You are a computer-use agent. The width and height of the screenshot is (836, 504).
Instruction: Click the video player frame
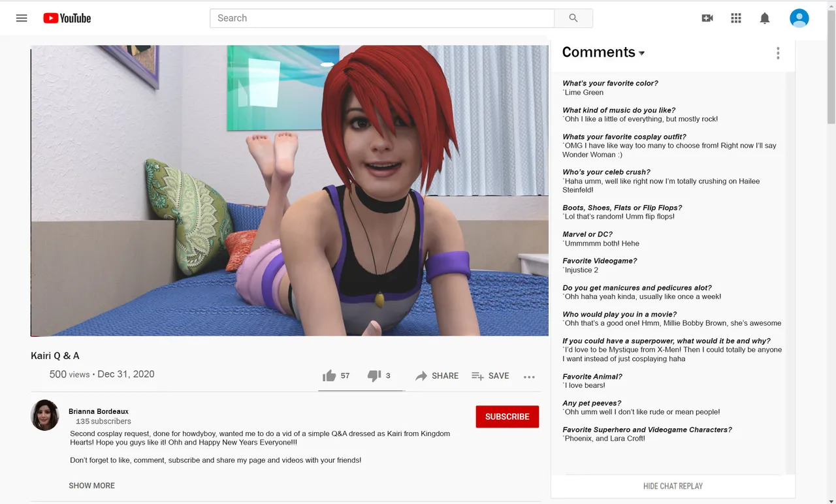click(x=290, y=191)
